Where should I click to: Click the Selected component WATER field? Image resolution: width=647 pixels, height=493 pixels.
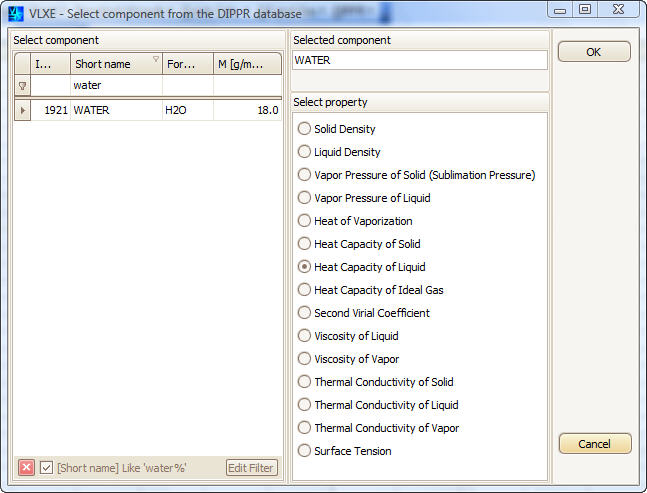pyautogui.click(x=420, y=60)
